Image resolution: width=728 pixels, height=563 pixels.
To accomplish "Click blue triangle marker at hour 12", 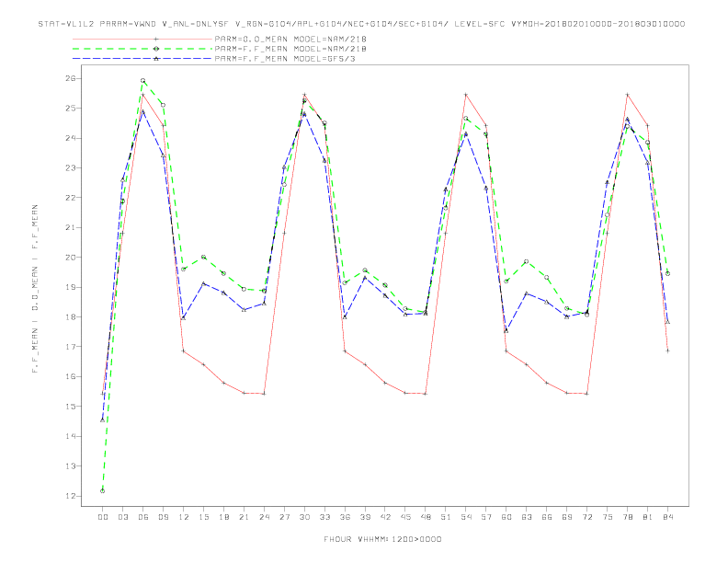I will tap(184, 318).
